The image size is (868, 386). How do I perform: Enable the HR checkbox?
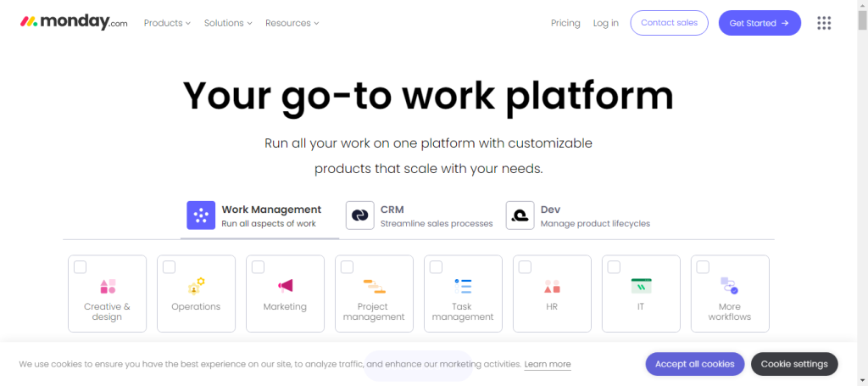coord(525,267)
